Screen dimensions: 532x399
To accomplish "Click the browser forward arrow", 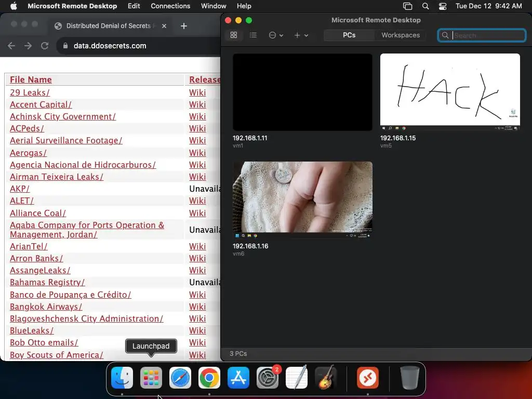I will 28,46.
